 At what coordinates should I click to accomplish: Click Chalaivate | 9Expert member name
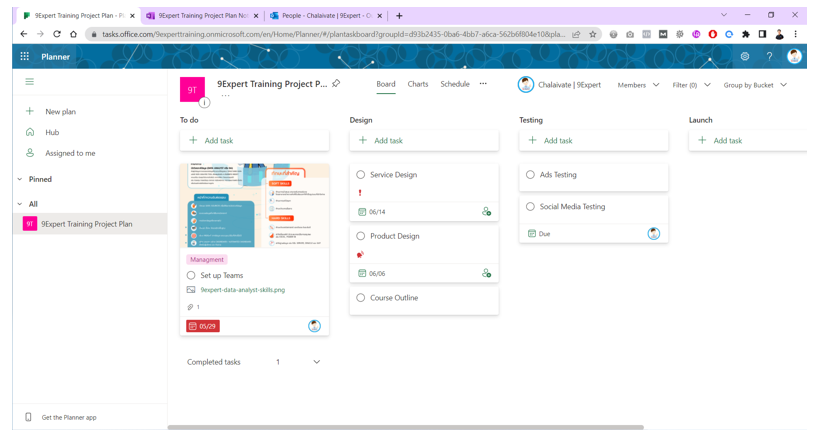pyautogui.click(x=569, y=85)
